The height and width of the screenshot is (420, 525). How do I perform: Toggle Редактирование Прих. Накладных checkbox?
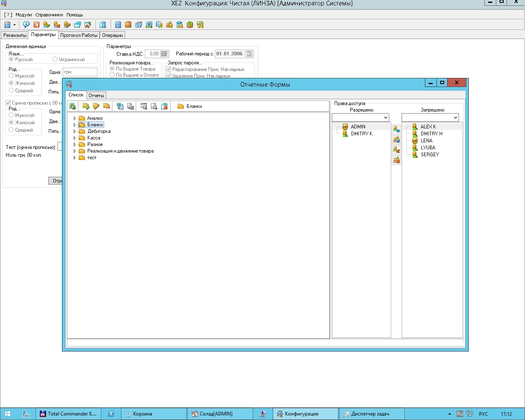click(168, 69)
